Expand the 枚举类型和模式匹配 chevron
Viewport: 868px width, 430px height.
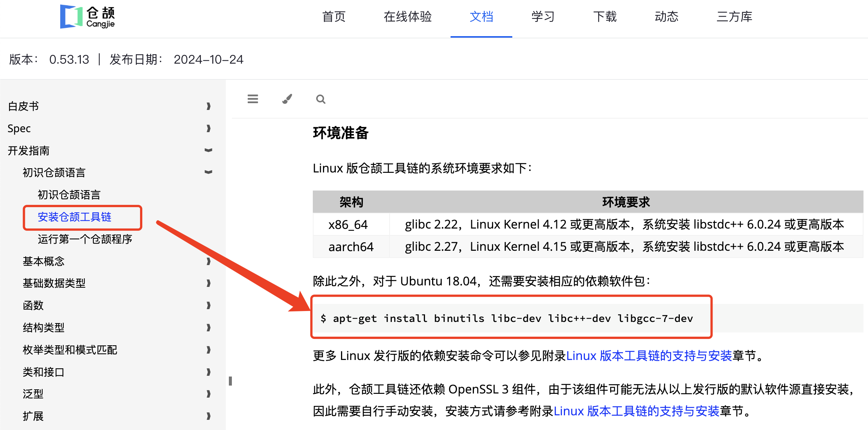coord(209,349)
